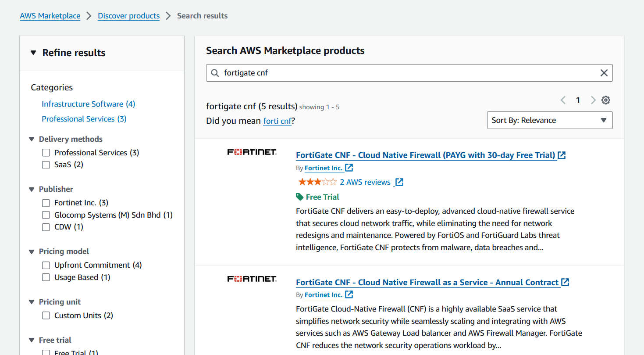
Task: Enable the SaaS delivery method filter
Action: point(46,165)
